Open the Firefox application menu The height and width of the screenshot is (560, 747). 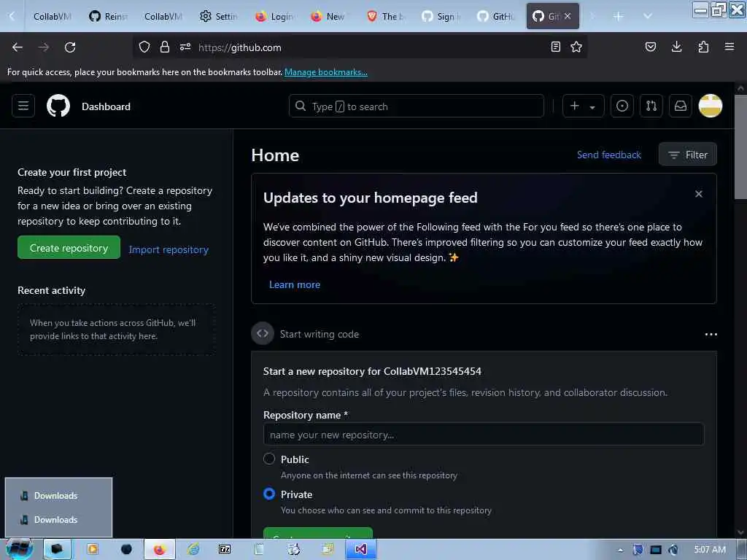tap(729, 47)
